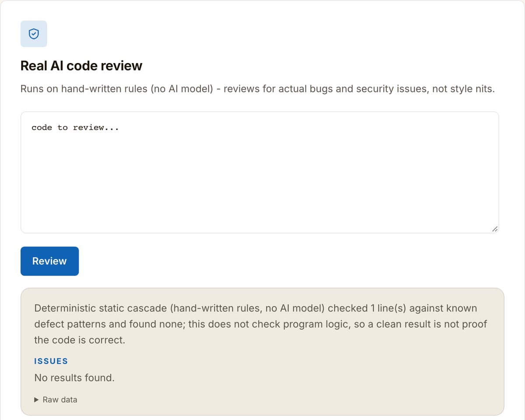Image resolution: width=525 pixels, height=420 pixels.
Task: Click the description starting Runs on hand-written rules
Action: pos(258,89)
